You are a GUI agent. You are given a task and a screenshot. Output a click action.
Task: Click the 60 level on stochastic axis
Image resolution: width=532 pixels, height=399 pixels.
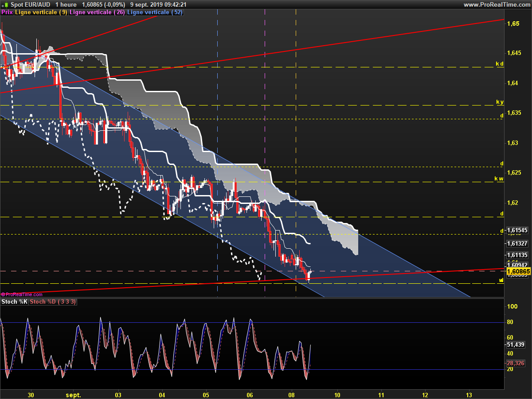[511, 338]
